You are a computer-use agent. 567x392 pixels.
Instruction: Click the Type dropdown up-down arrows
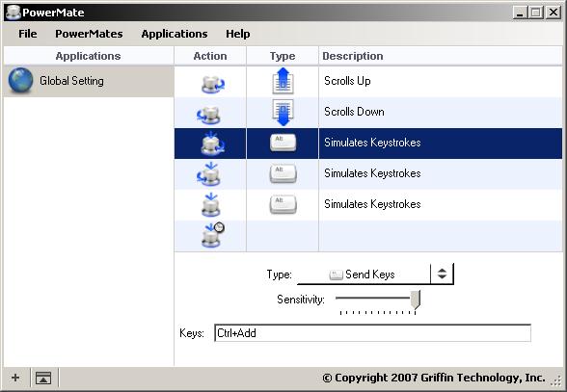coord(442,274)
